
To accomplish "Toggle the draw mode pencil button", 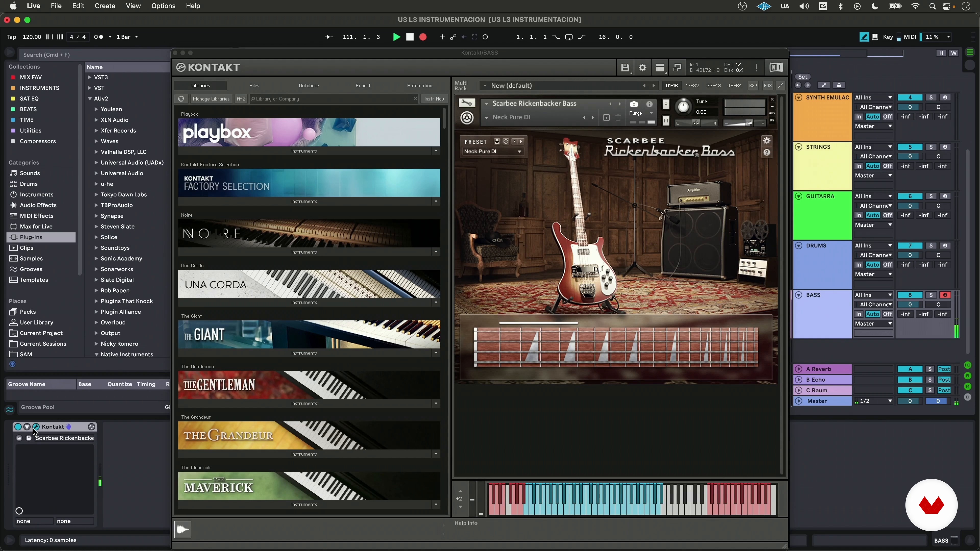I will (864, 37).
